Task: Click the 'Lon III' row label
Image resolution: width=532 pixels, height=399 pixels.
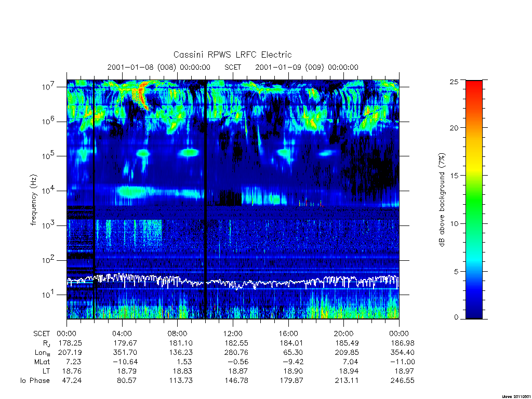Action: click(x=43, y=353)
